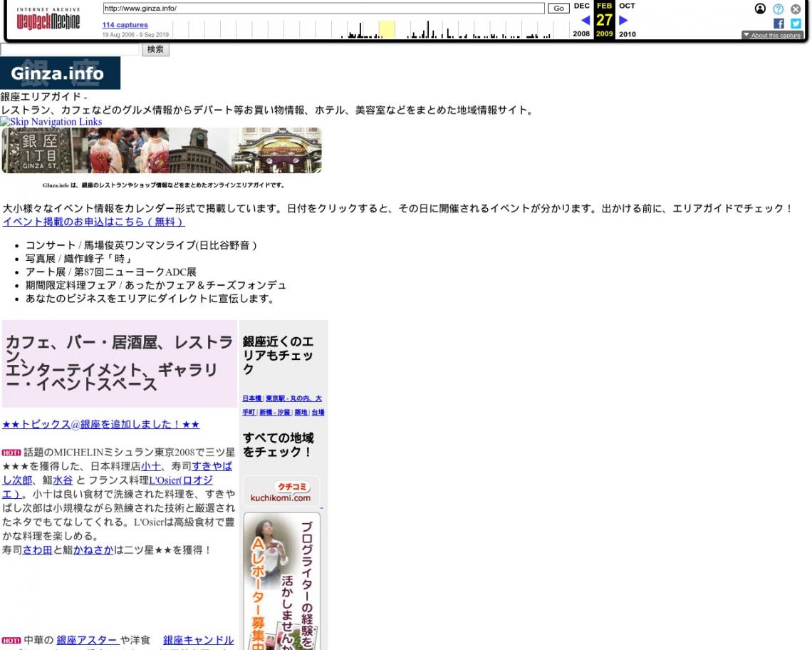Viewport: 812px width, 650px height.
Task: Open the Ginza street photo banner
Action: [162, 150]
